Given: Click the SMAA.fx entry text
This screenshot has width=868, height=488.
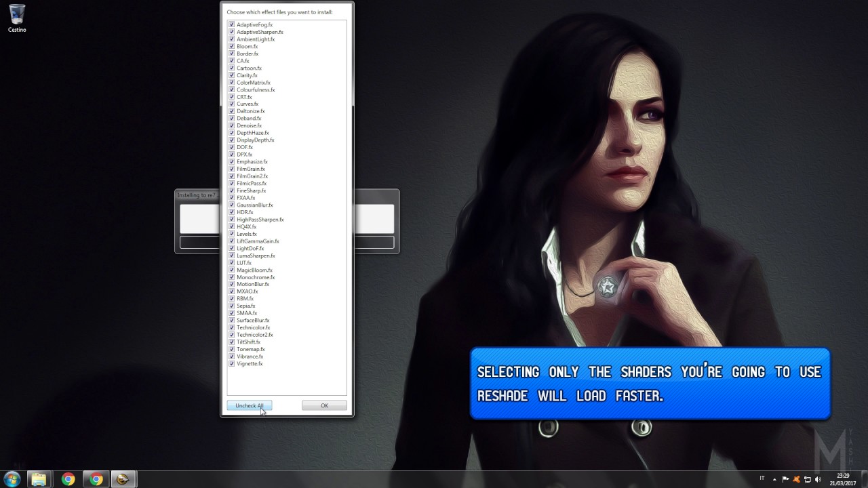Looking at the screenshot, I should click(247, 313).
